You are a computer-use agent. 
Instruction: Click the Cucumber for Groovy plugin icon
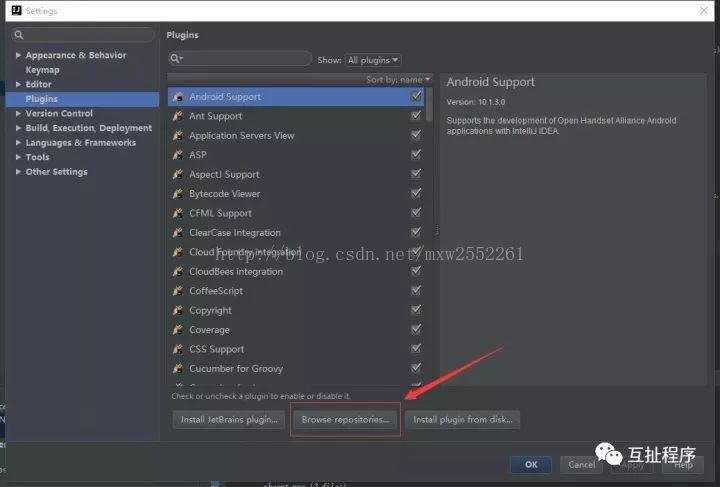(178, 368)
